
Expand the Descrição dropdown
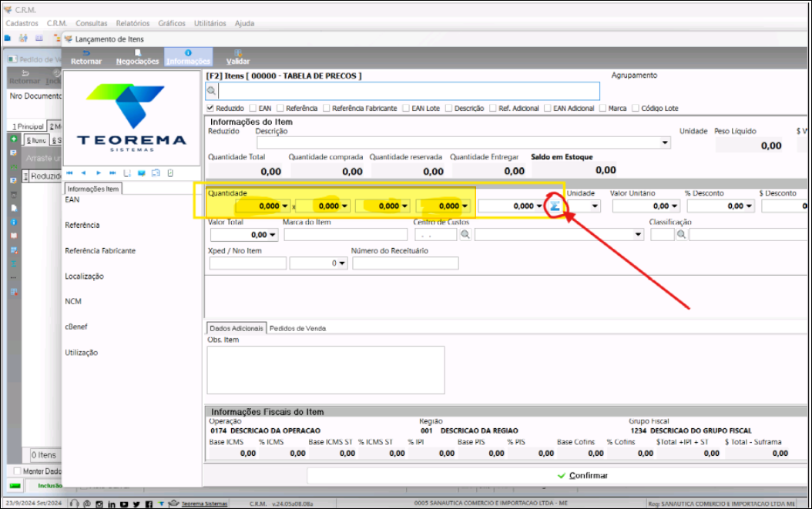point(665,143)
